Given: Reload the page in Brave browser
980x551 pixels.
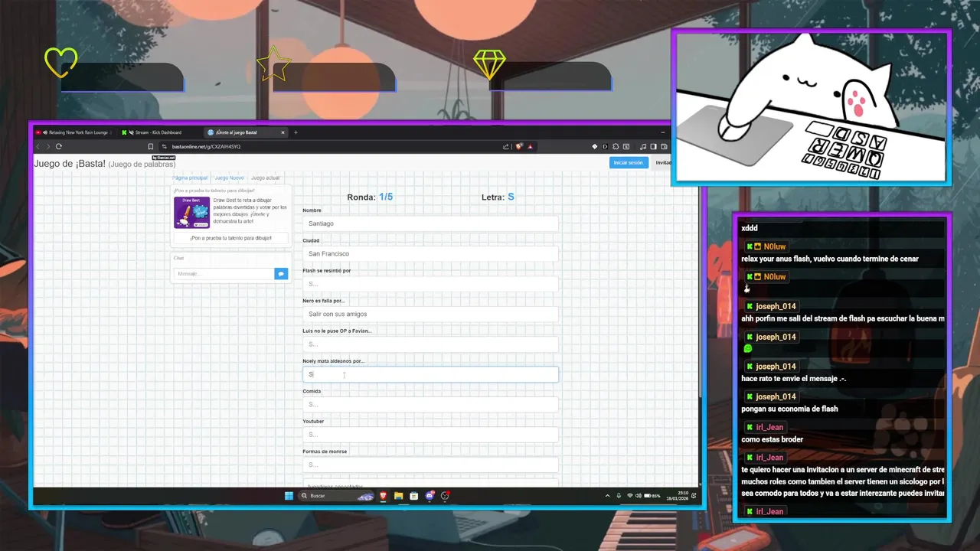Looking at the screenshot, I should pyautogui.click(x=59, y=146).
